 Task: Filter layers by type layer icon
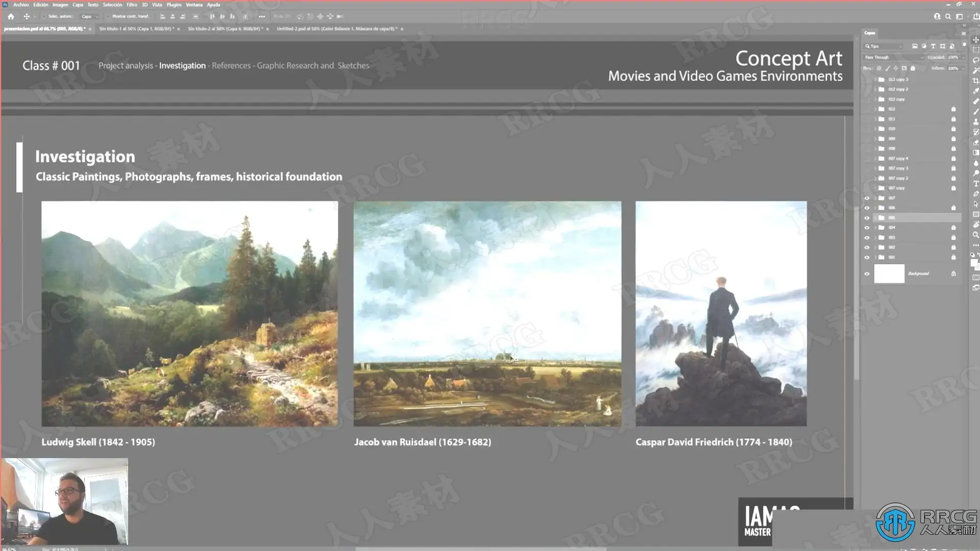[x=933, y=46]
